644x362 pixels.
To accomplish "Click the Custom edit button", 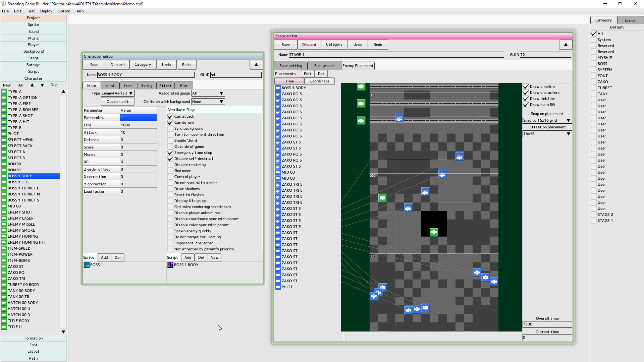I will click(x=117, y=101).
